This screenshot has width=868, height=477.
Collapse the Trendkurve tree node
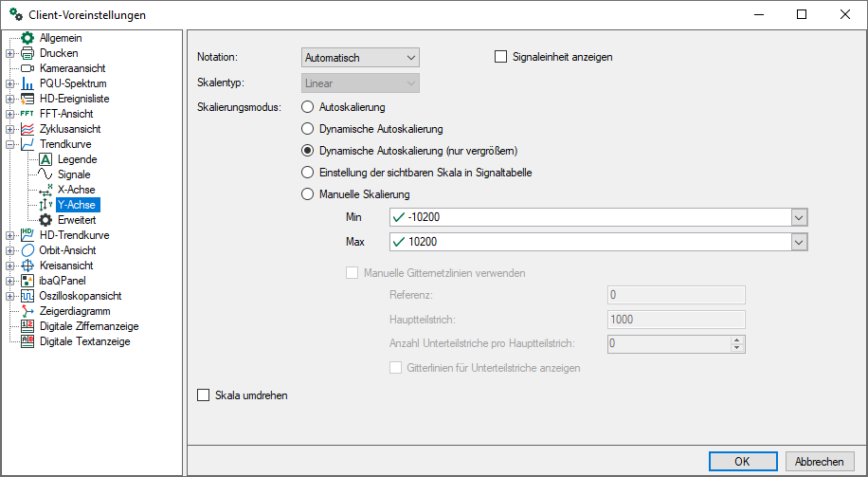pyautogui.click(x=10, y=144)
